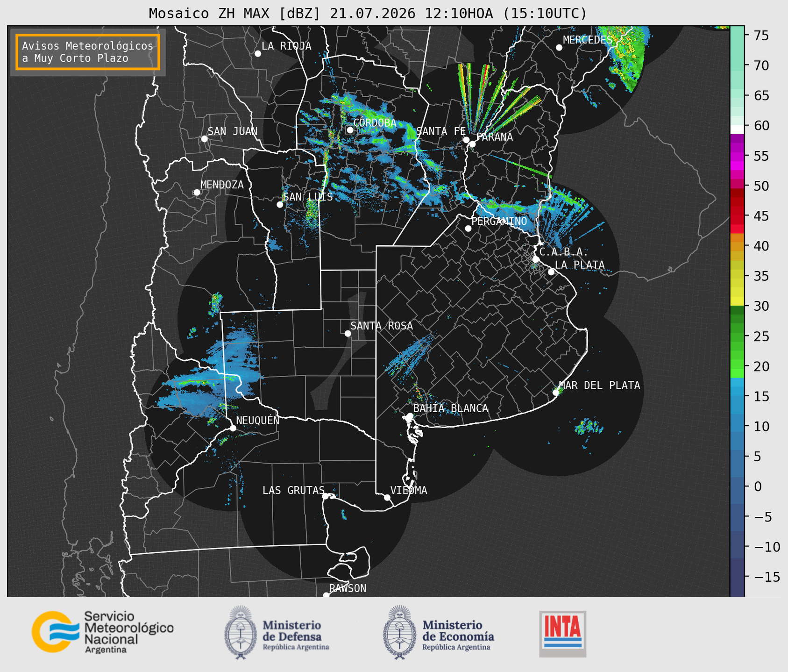Click the Servicio Meteorológico Nacional logo

102,631
